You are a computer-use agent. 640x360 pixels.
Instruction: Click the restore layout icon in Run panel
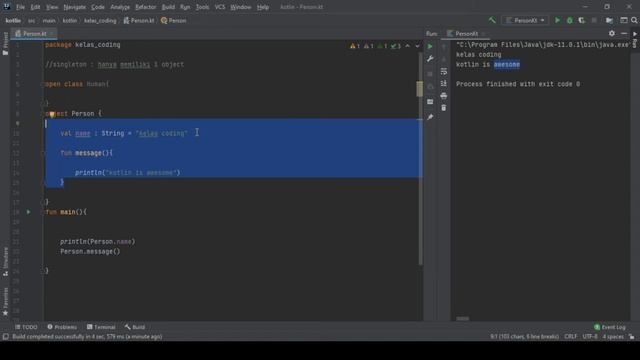click(x=430, y=102)
